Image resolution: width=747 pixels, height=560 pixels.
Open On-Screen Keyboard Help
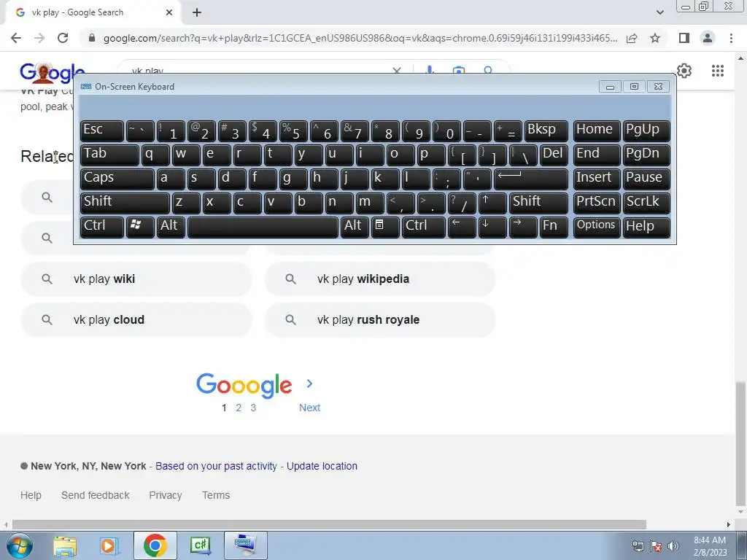tap(646, 227)
